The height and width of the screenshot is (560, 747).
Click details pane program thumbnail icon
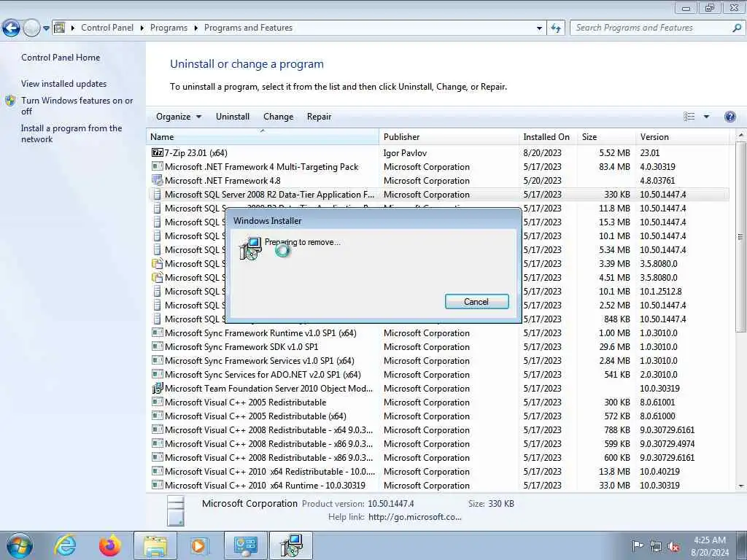click(x=176, y=510)
